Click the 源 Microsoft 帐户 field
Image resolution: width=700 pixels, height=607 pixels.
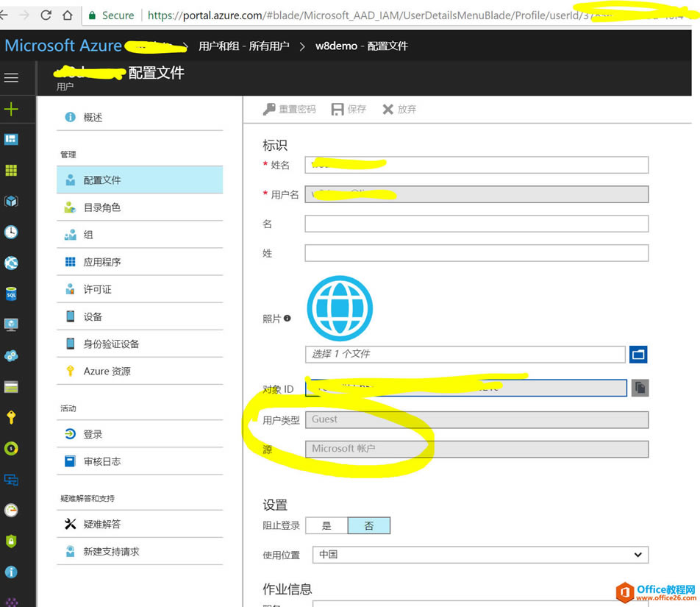pos(476,450)
